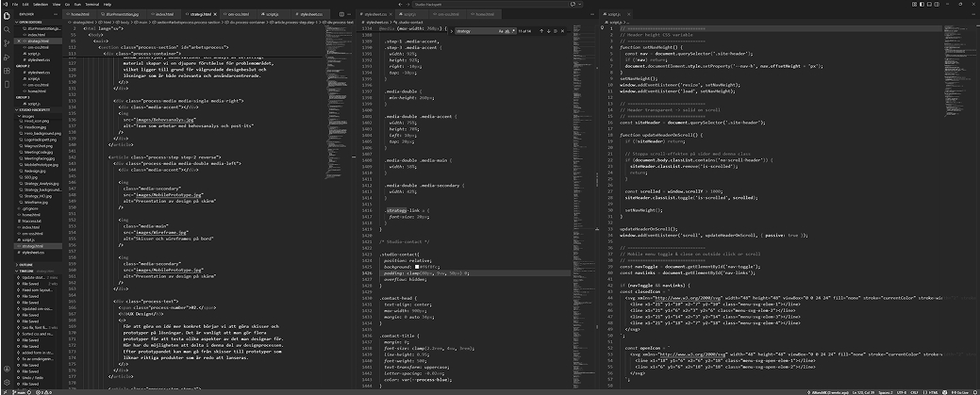980x395 pixels.
Task: Open Customize Layout button in title bar
Action: (x=914, y=4)
